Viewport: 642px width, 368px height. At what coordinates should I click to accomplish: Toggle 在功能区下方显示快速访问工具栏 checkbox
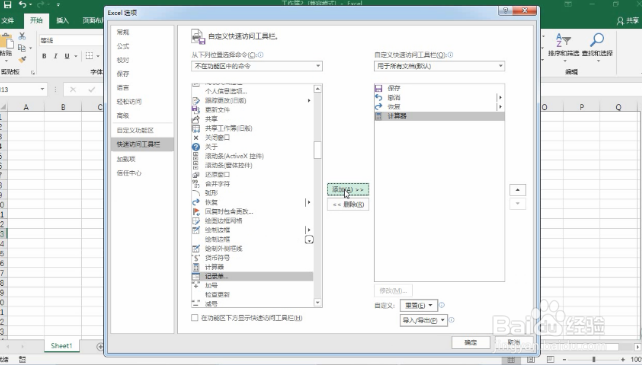point(195,318)
